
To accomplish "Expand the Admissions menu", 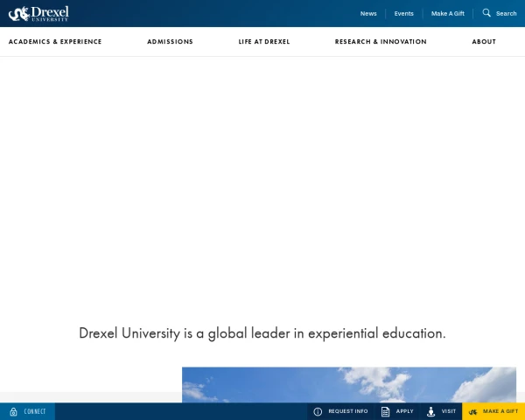I will pyautogui.click(x=170, y=42).
